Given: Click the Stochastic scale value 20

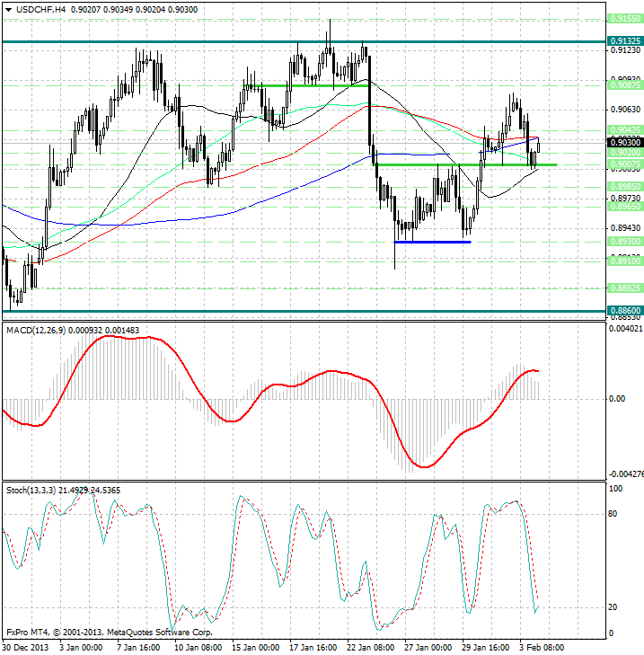Looking at the screenshot, I should (x=613, y=607).
